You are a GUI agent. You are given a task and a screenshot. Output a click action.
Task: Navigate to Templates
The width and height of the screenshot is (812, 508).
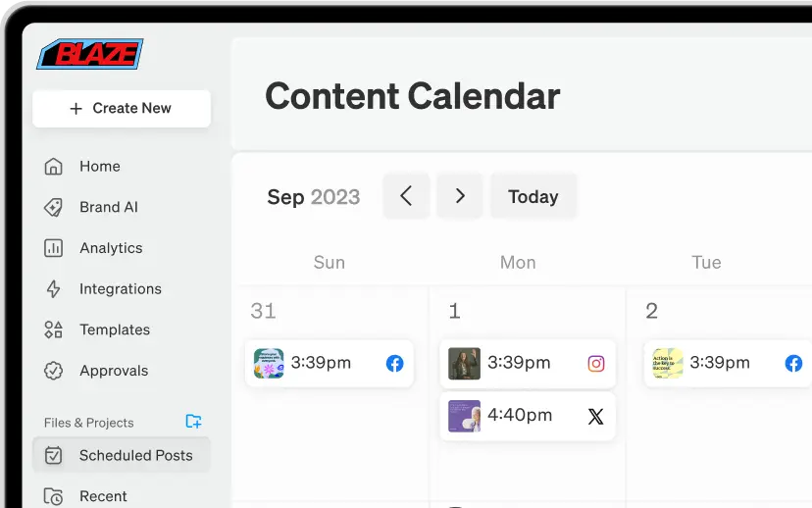click(114, 330)
